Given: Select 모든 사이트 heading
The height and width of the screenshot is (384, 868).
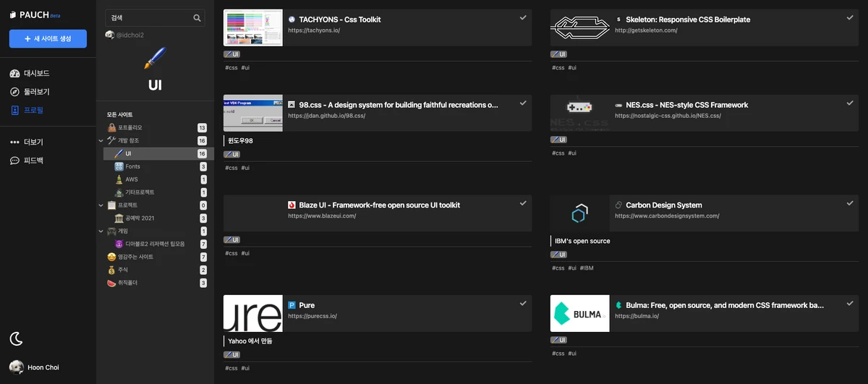Looking at the screenshot, I should (x=119, y=114).
